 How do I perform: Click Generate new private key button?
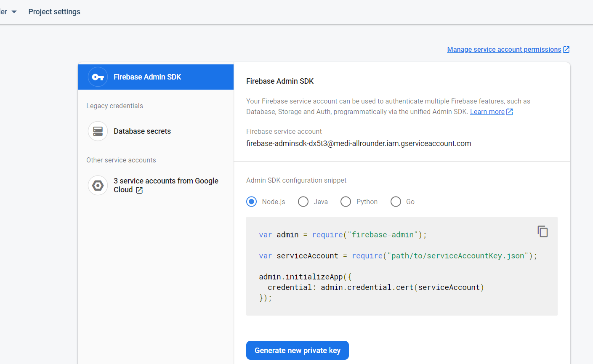298,351
